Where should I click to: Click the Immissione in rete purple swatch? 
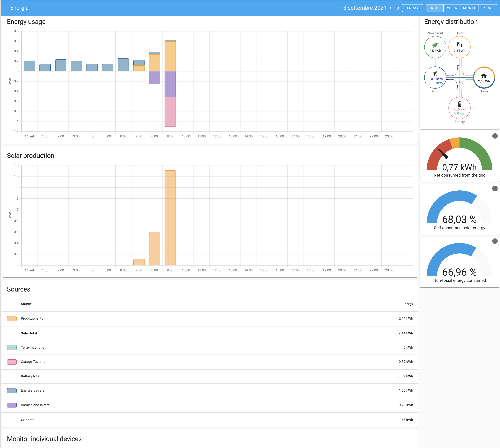(12, 405)
